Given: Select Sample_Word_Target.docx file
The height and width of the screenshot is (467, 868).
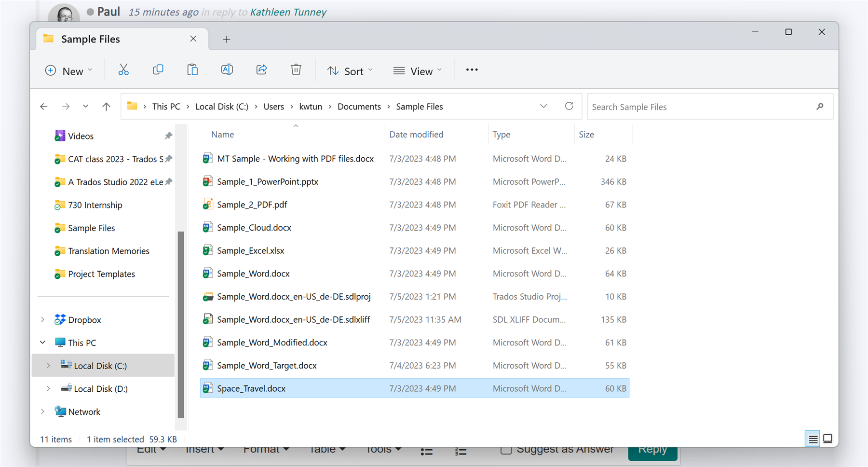Looking at the screenshot, I should (x=267, y=366).
